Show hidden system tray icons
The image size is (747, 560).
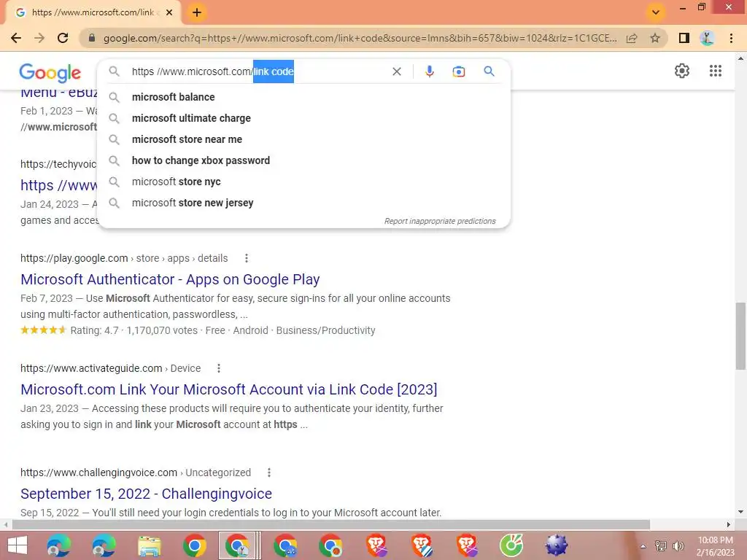643,546
